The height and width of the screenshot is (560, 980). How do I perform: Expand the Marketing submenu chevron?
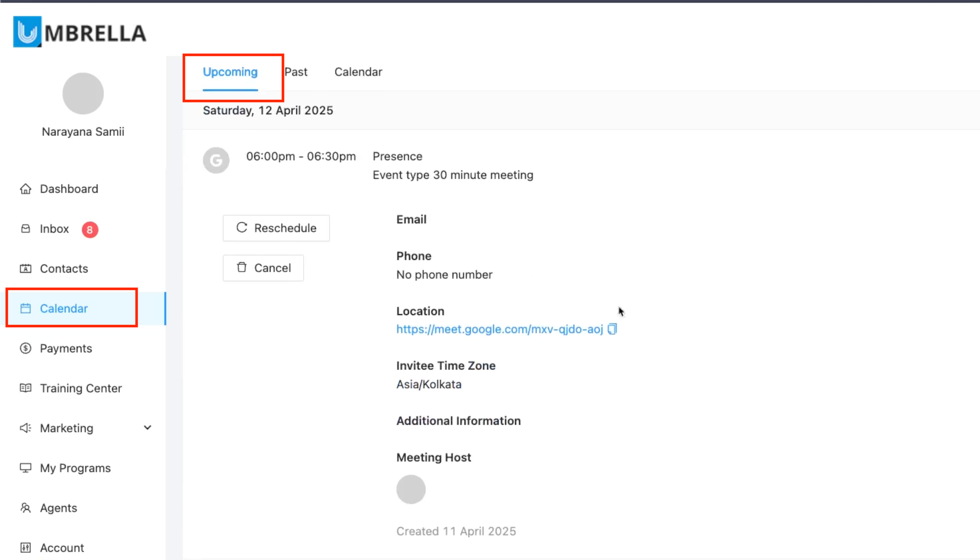pyautogui.click(x=148, y=428)
